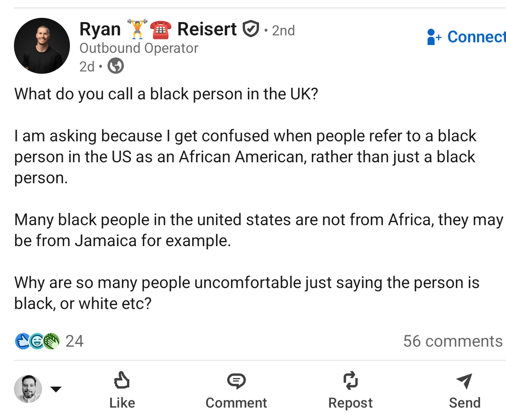View the 56 comments link
Screen dimensions: 506x420
point(453,341)
